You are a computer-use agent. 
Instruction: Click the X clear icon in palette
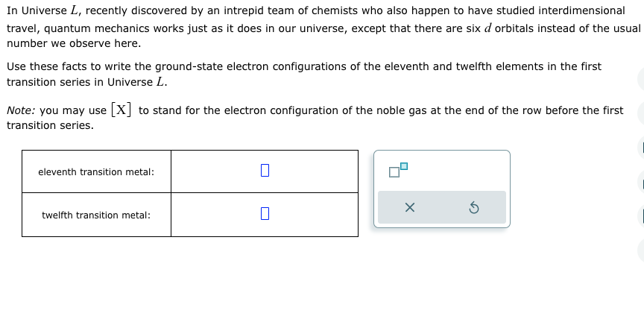click(409, 208)
